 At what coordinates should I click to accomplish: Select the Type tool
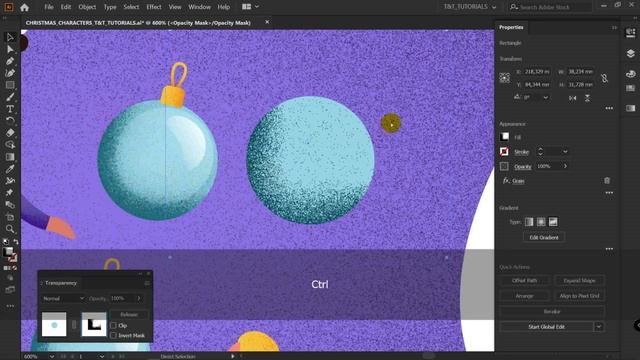[10, 109]
